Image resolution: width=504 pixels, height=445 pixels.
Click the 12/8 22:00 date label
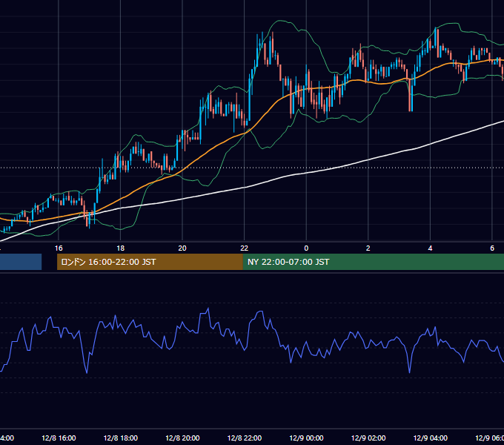(x=245, y=438)
